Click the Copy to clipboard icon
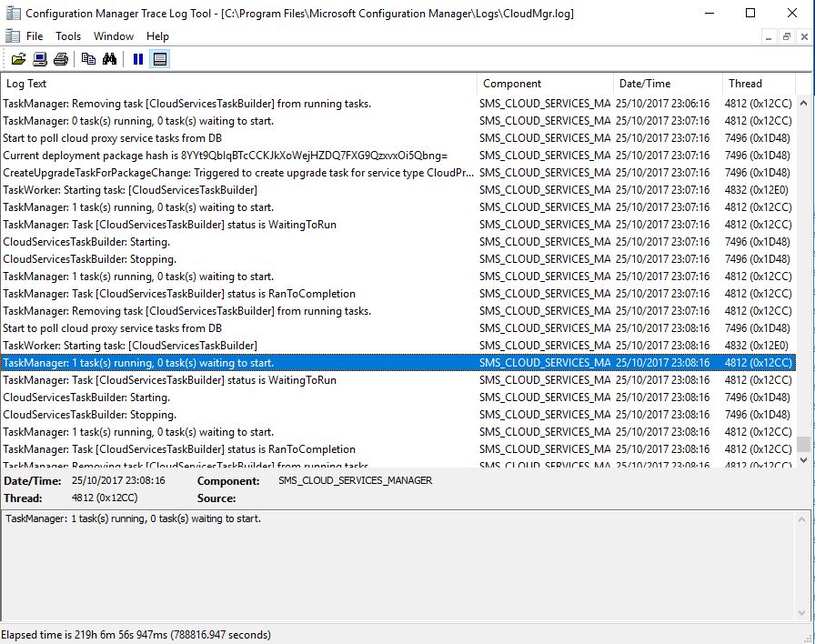Viewport: 815px width, 644px height. tap(88, 59)
